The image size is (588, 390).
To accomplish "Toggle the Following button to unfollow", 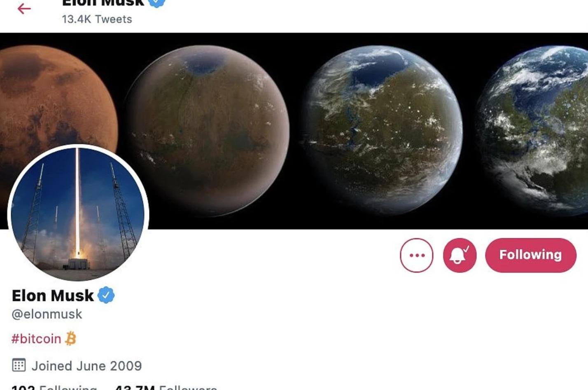I will 530,255.
